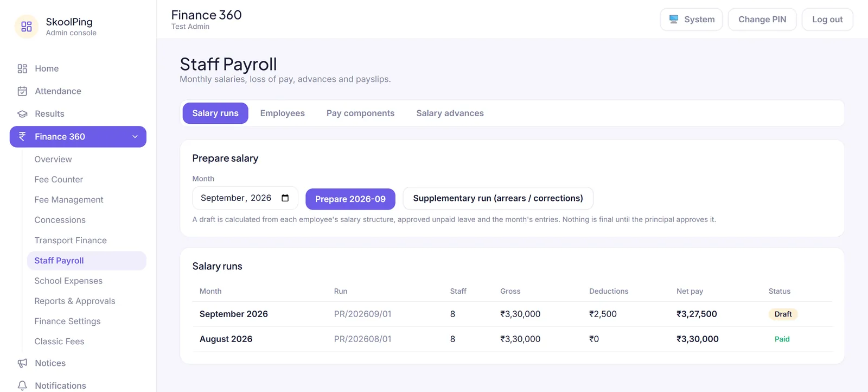Select Concessions in the sidebar
Image resolution: width=868 pixels, height=392 pixels.
[60, 220]
